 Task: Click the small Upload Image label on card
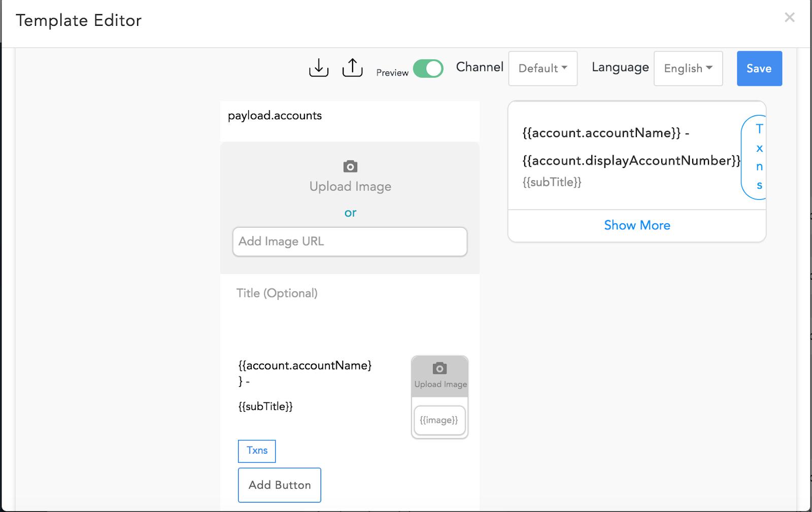coord(441,384)
